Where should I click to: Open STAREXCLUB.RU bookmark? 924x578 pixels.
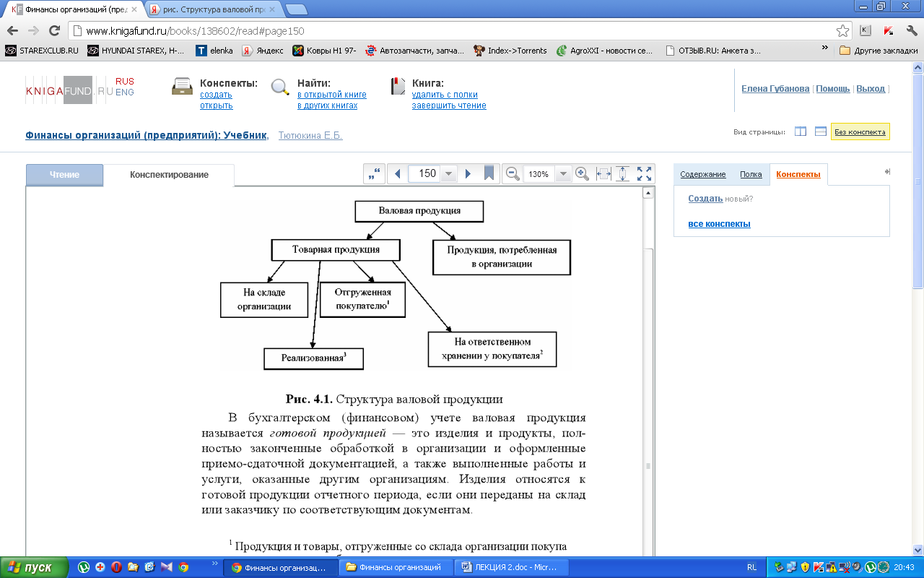click(x=42, y=51)
